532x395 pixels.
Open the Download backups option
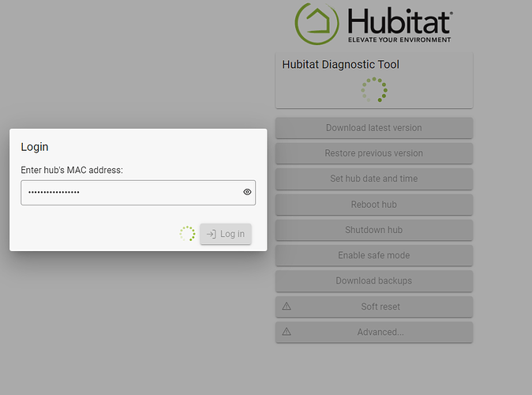pyautogui.click(x=373, y=280)
